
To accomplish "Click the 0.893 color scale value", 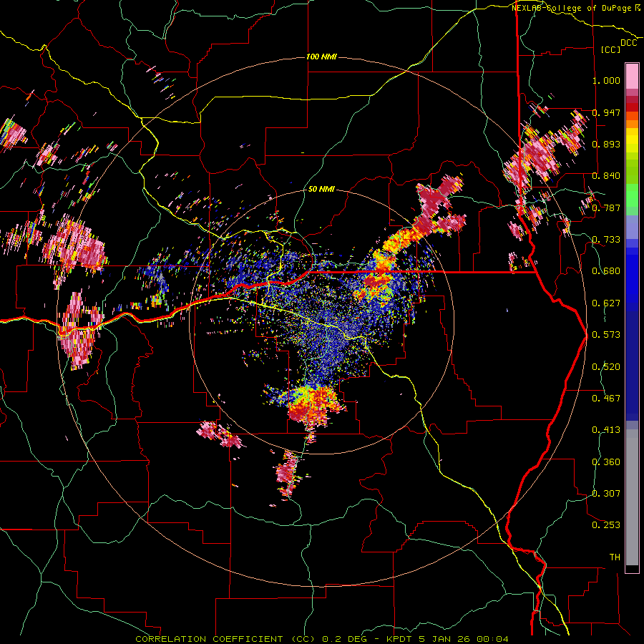I will (606, 144).
